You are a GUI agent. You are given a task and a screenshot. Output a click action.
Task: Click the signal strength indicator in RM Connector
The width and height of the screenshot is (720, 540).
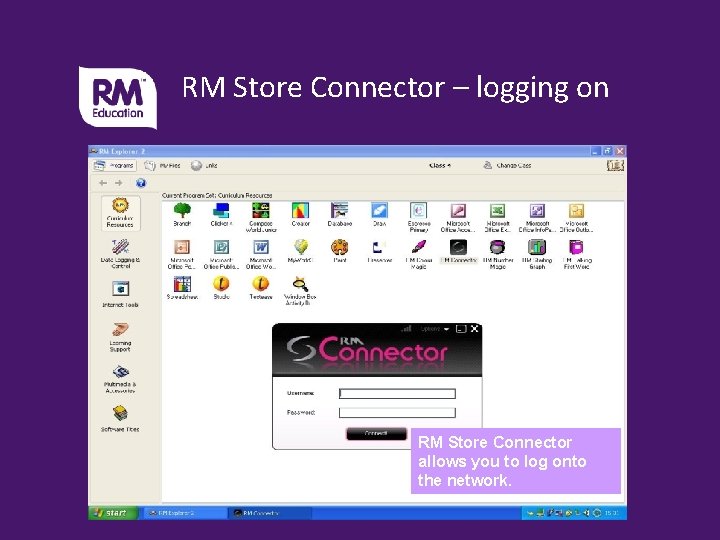(406, 329)
